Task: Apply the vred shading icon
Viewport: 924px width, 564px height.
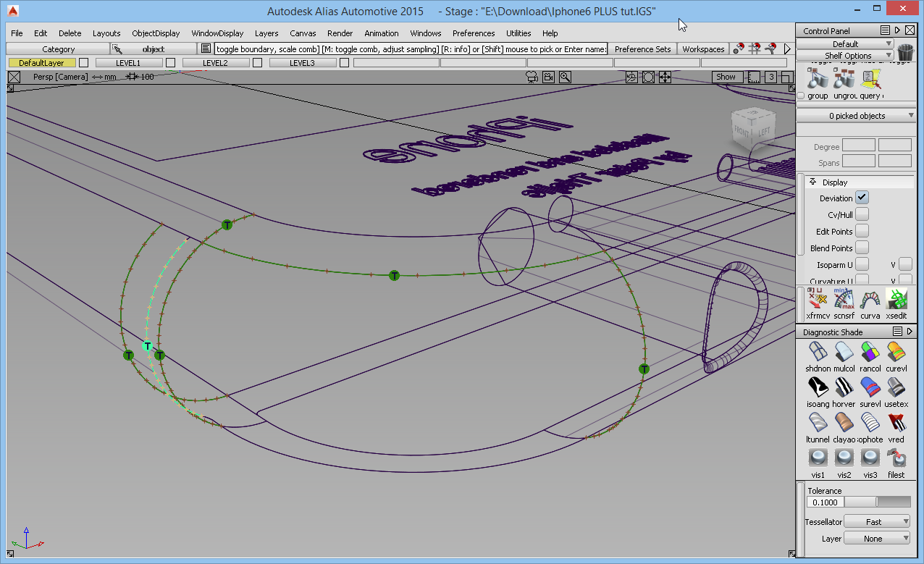Action: 896,423
